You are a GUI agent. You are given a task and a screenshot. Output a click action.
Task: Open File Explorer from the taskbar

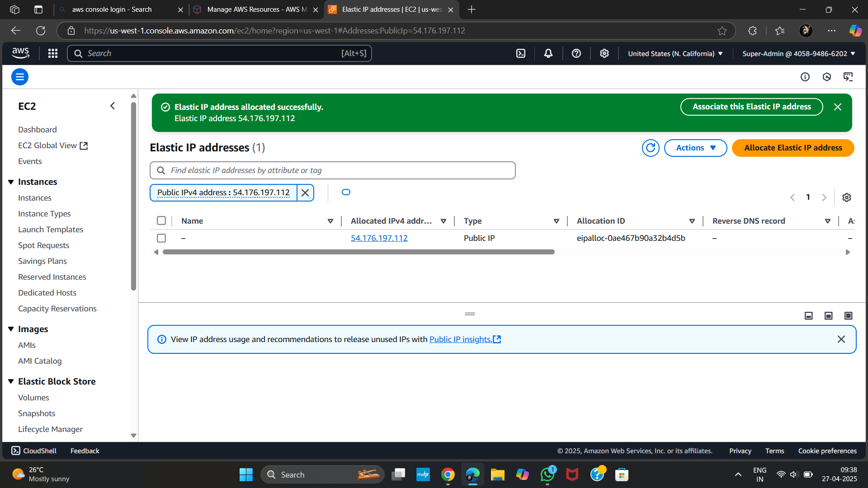pyautogui.click(x=498, y=474)
